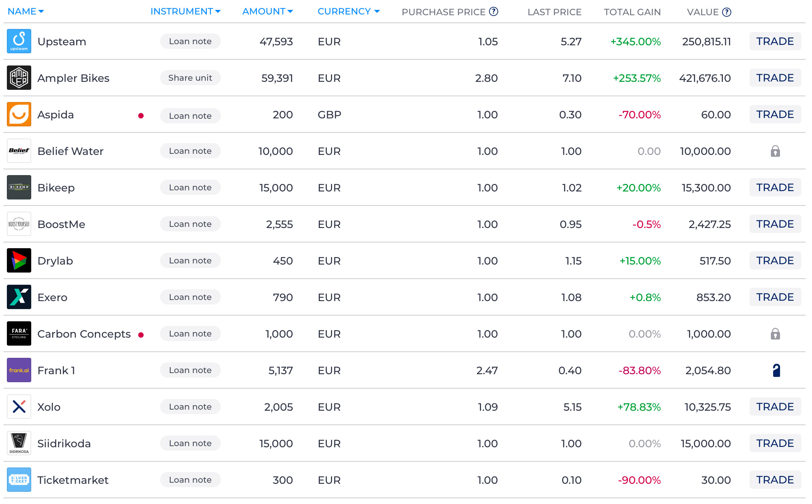Sort the table by Currency

point(349,11)
